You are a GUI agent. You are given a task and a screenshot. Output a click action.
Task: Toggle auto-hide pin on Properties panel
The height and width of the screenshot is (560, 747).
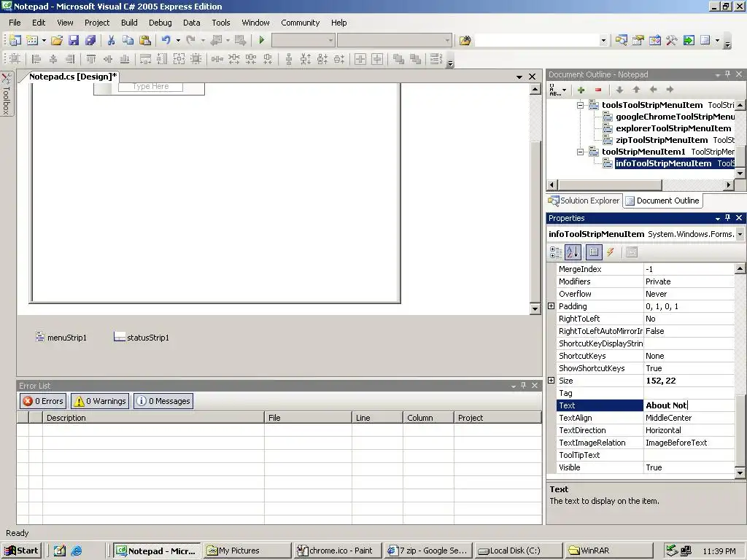727,217
